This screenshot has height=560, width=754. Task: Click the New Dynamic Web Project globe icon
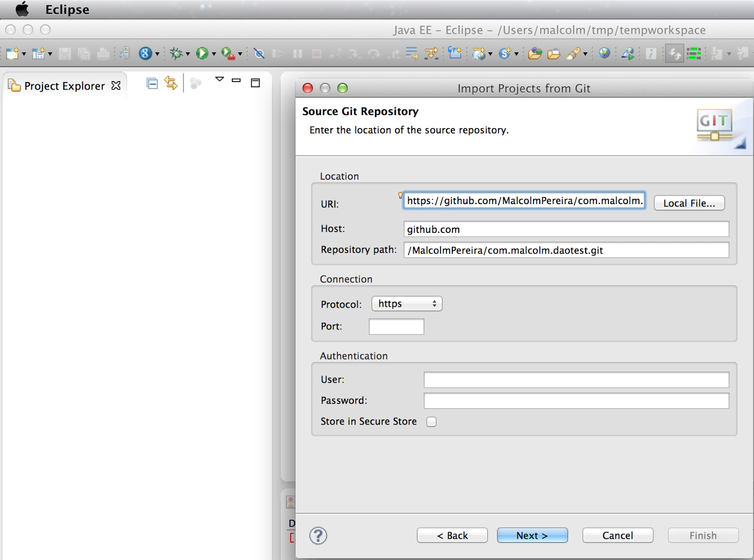tap(479, 53)
